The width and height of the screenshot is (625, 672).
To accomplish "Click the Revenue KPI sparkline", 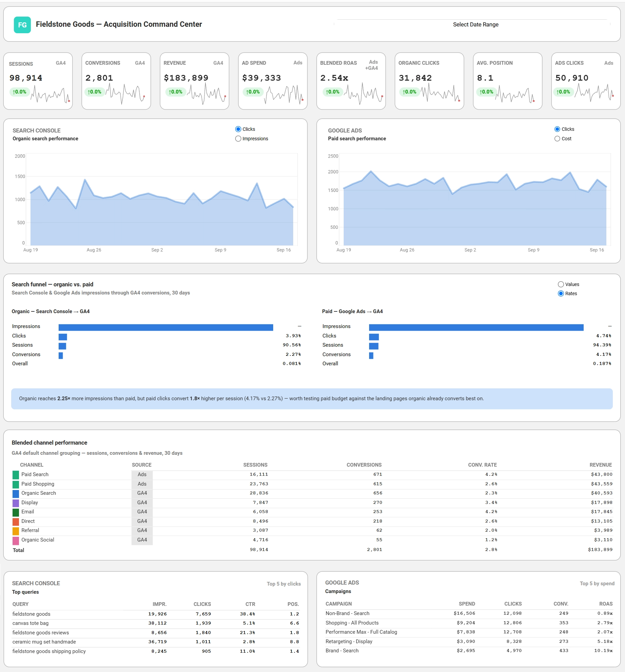I will pyautogui.click(x=207, y=94).
